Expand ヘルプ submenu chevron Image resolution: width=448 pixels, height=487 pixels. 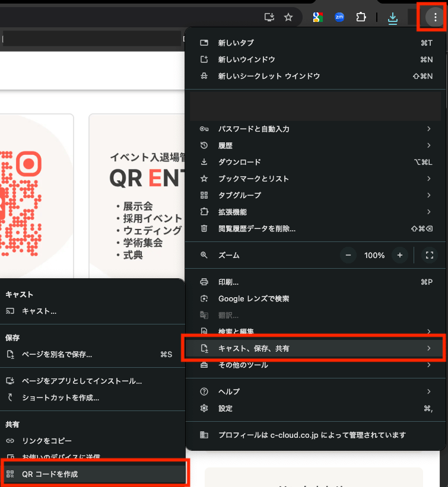click(429, 391)
